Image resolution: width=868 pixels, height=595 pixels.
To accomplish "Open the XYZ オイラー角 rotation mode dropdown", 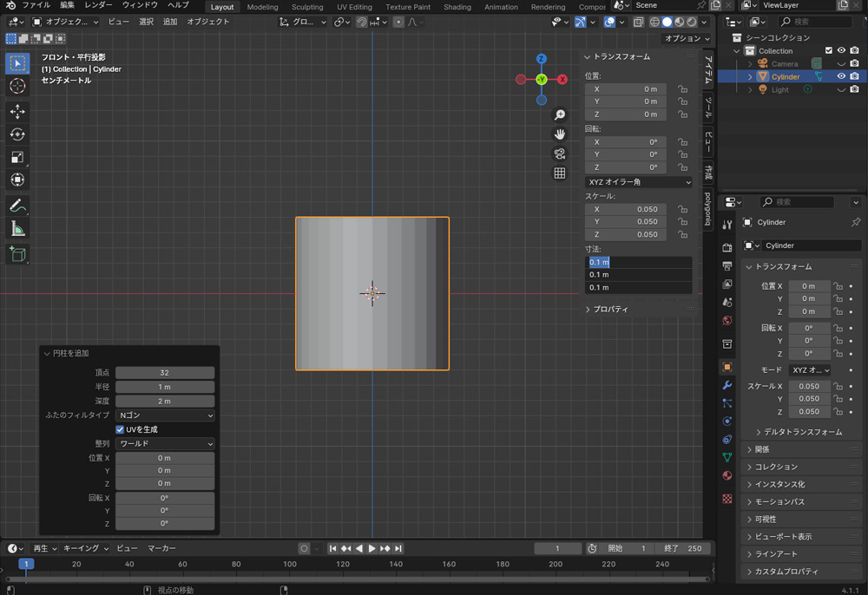I will point(639,182).
